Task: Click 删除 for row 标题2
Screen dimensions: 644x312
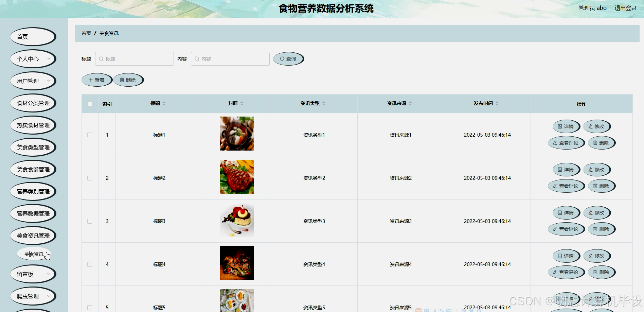Action: coord(601,186)
